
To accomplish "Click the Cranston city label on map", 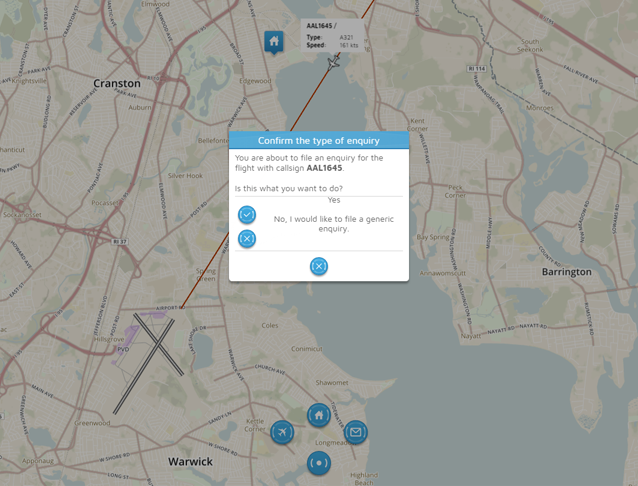I will click(x=116, y=83).
